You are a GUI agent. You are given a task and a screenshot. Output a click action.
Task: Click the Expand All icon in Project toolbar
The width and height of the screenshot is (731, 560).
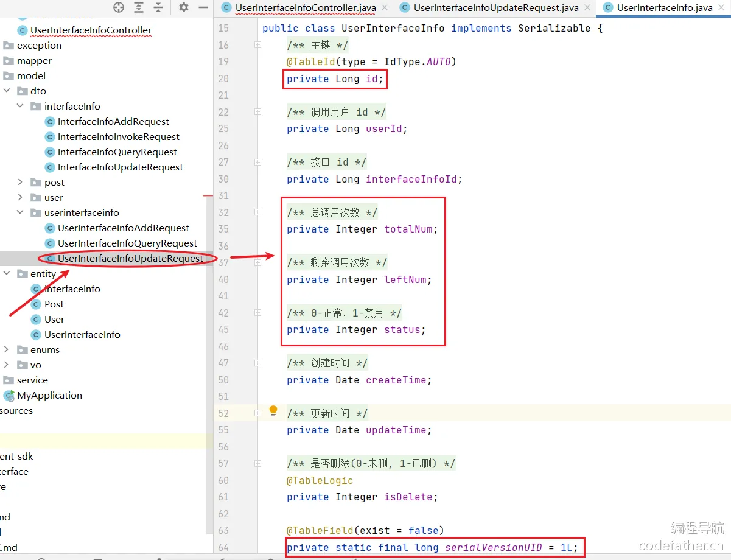139,7
